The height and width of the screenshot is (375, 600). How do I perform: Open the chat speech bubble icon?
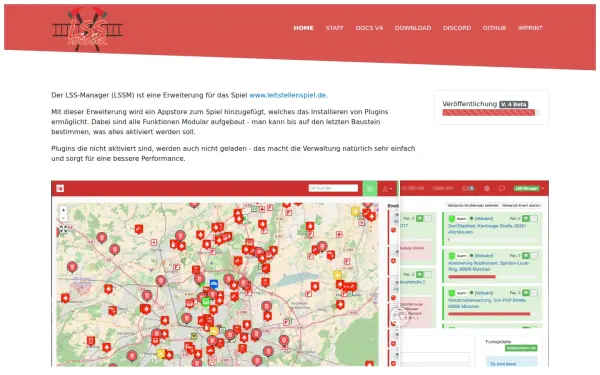coord(502,188)
